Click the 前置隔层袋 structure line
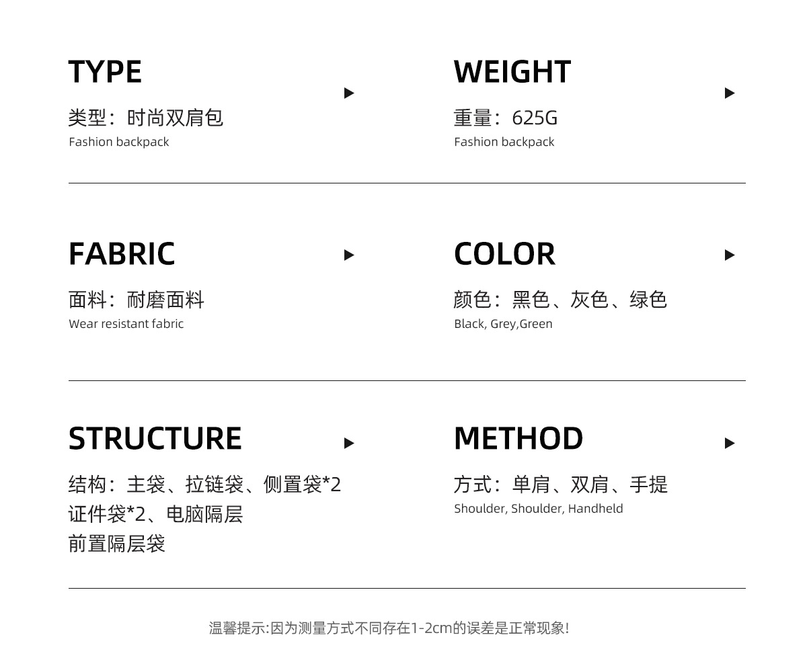Screen dimensions: 807x672 pos(116,543)
